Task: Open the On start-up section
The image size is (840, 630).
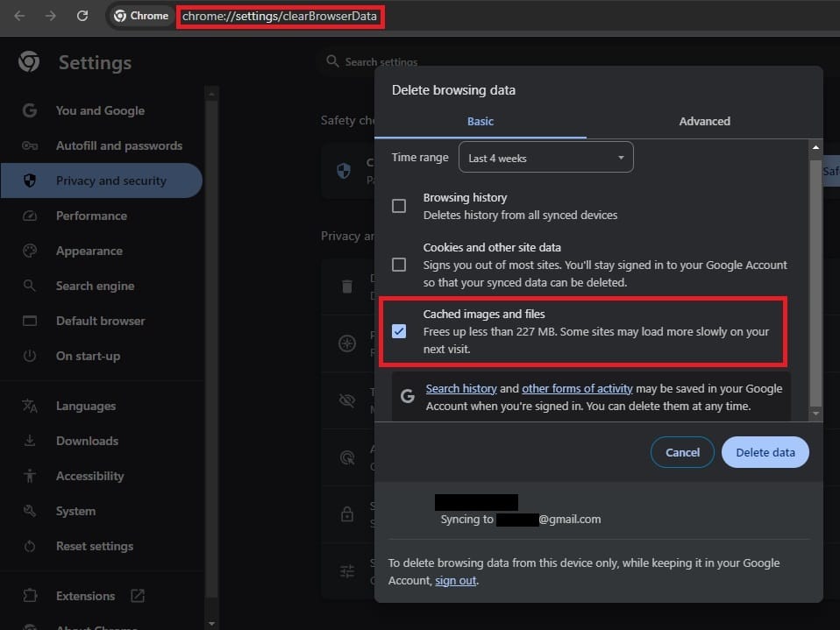Action: click(x=102, y=356)
